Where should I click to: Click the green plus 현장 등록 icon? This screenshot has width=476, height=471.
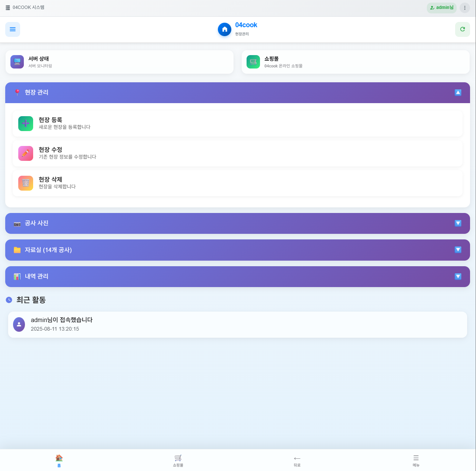click(x=26, y=124)
